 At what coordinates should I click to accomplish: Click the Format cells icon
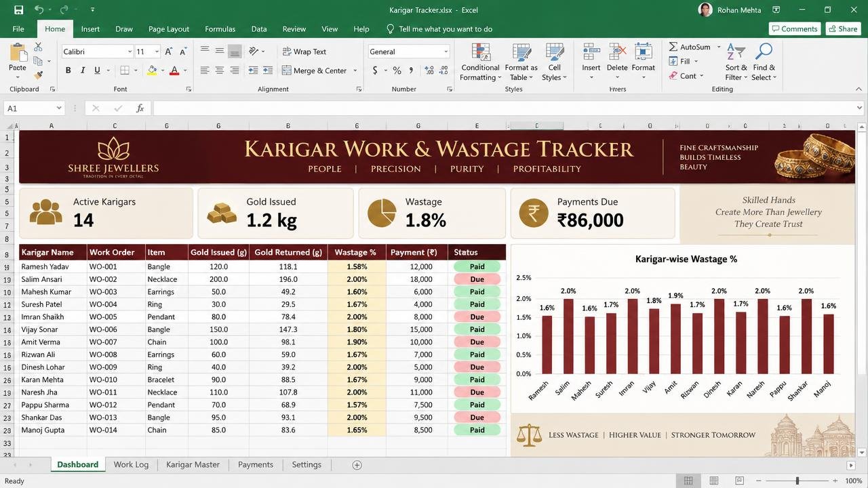point(643,53)
